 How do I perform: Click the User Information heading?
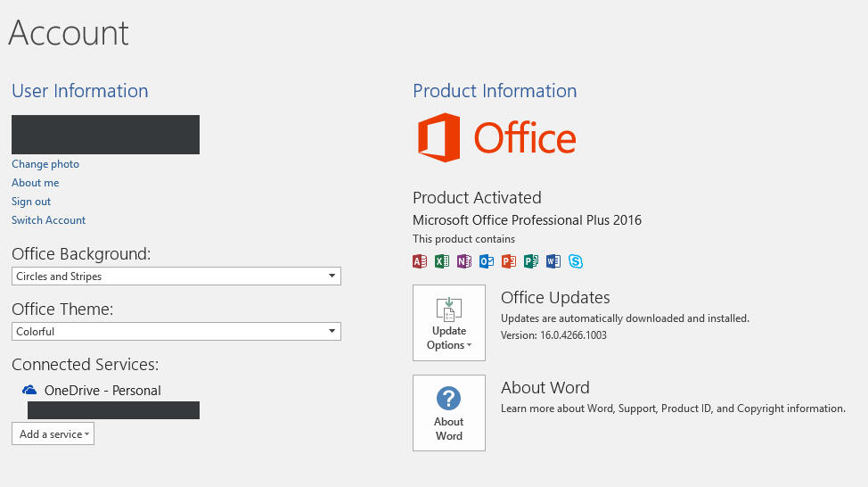tap(80, 90)
